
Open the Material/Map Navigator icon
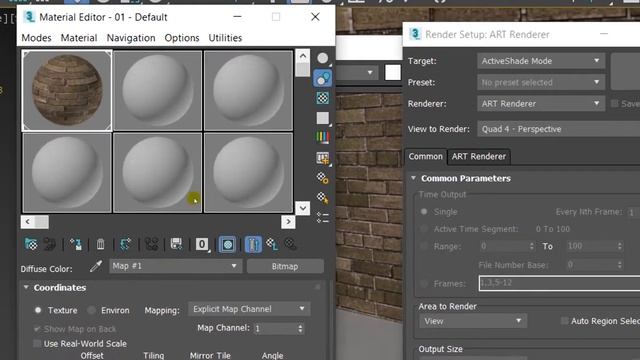(322, 217)
